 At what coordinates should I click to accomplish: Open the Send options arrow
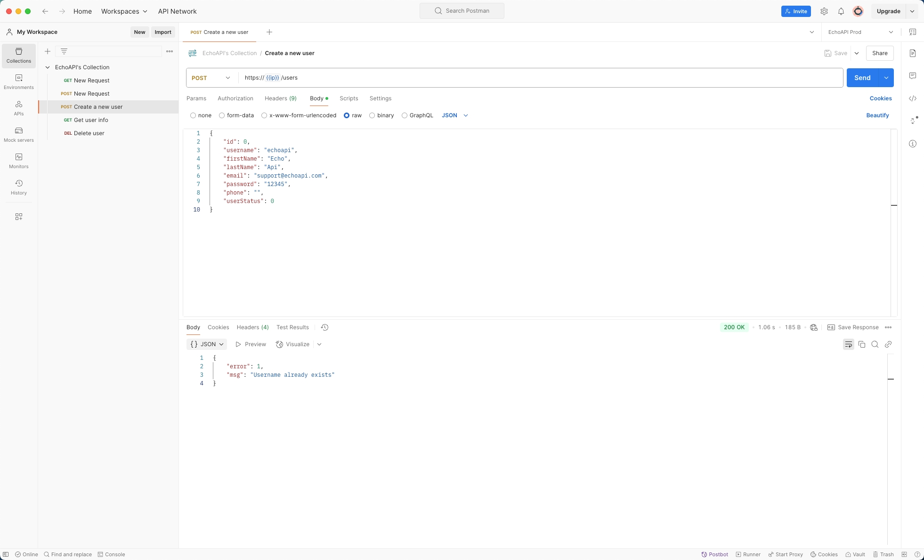coord(886,78)
